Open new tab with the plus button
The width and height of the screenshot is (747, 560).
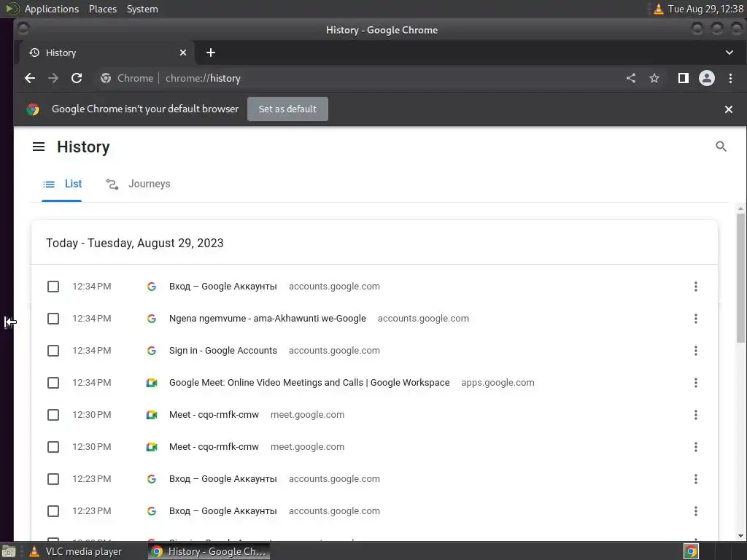click(x=211, y=52)
